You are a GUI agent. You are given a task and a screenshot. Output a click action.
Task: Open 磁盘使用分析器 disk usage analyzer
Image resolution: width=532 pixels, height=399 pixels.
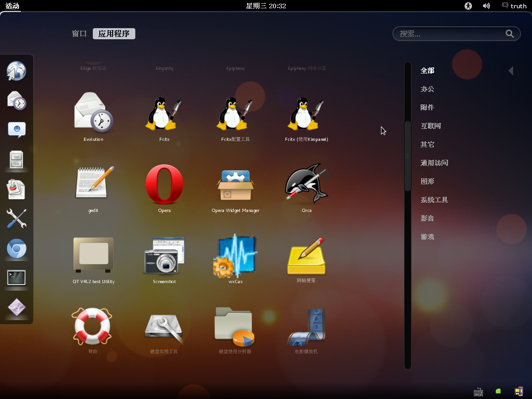(x=235, y=330)
